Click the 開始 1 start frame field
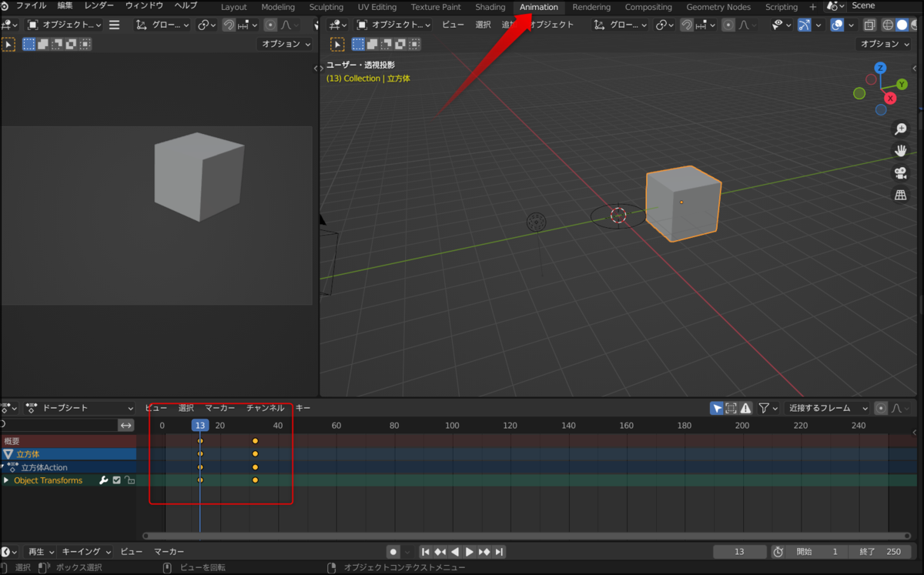Screen dimensions: 924x575 [818, 552]
